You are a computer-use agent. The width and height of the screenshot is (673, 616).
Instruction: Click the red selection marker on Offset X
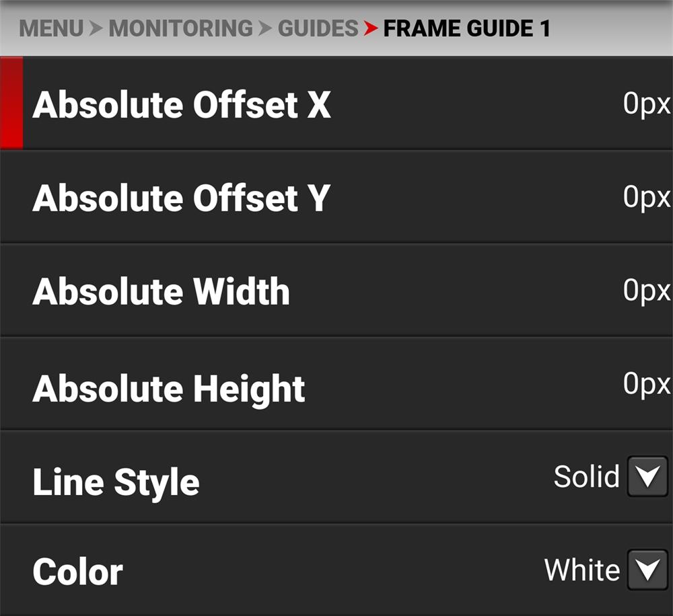11,103
